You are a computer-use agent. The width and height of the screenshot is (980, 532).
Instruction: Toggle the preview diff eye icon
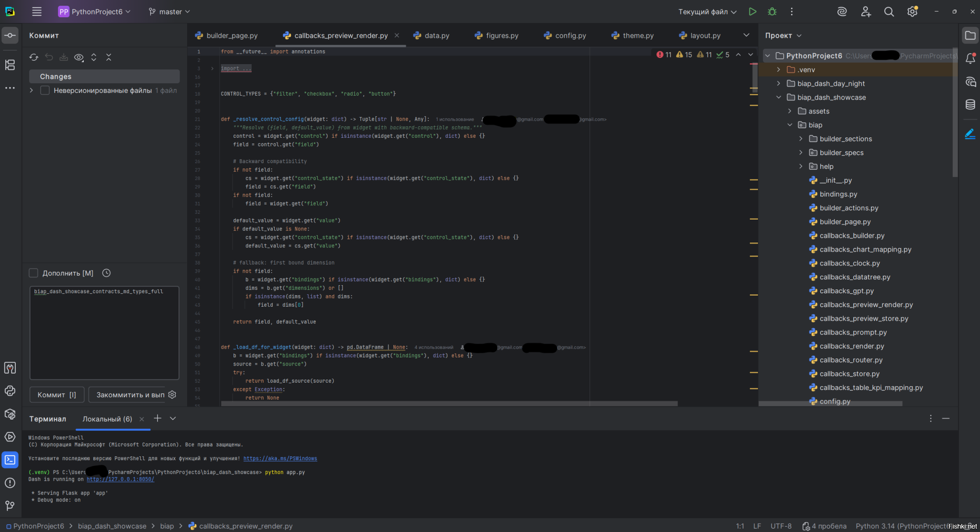(x=79, y=57)
